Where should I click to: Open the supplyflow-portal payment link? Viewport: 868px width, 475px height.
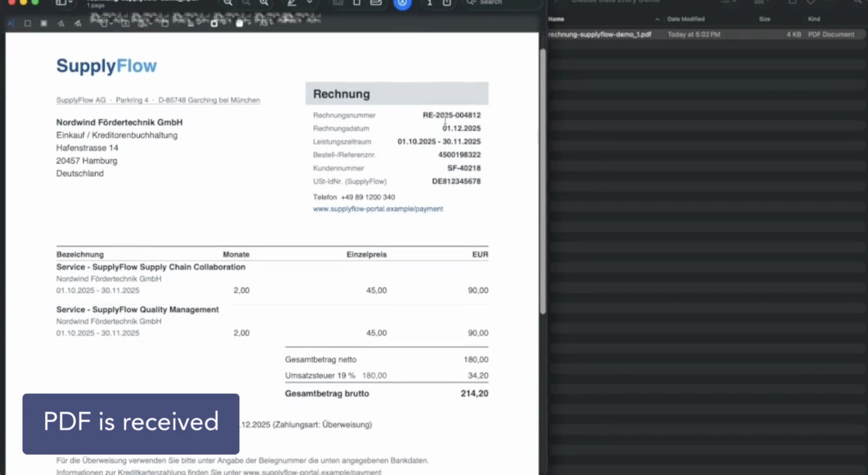378,209
